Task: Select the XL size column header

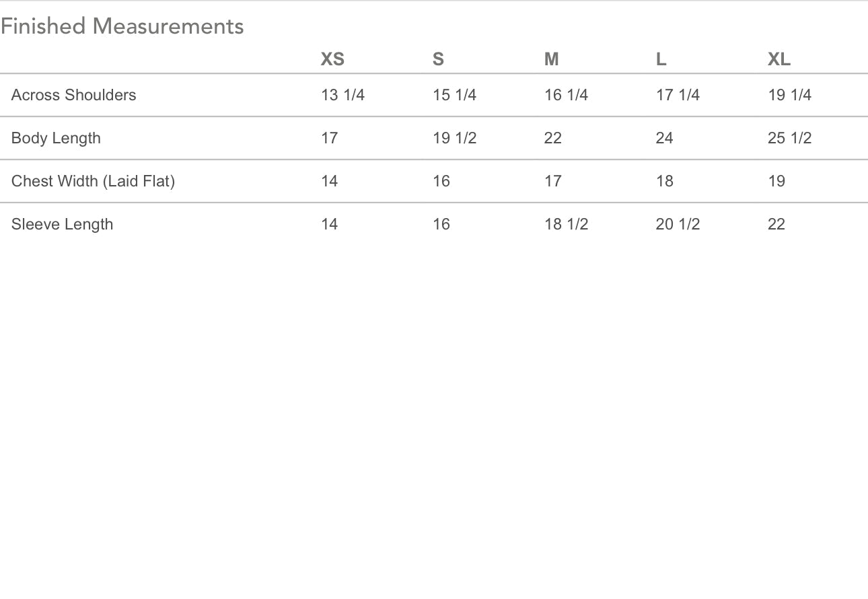Action: [779, 59]
